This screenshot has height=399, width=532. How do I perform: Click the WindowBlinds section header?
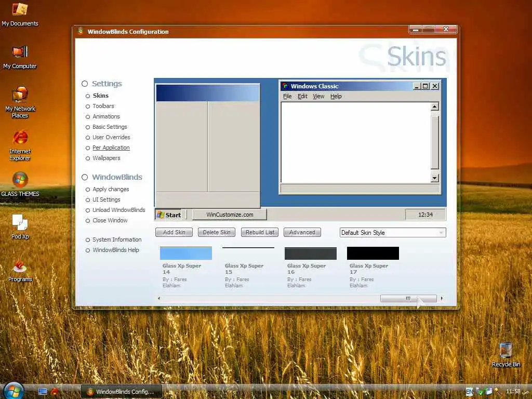point(117,177)
